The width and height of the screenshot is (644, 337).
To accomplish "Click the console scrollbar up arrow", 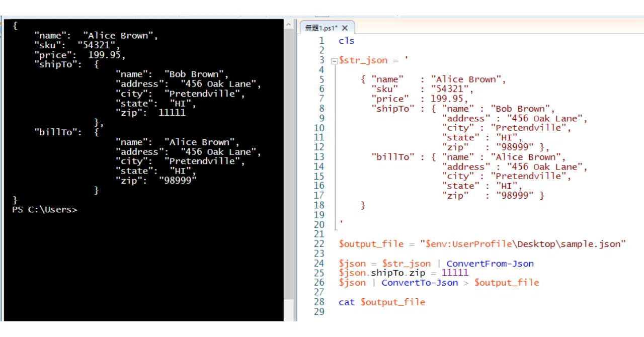I will point(289,24).
